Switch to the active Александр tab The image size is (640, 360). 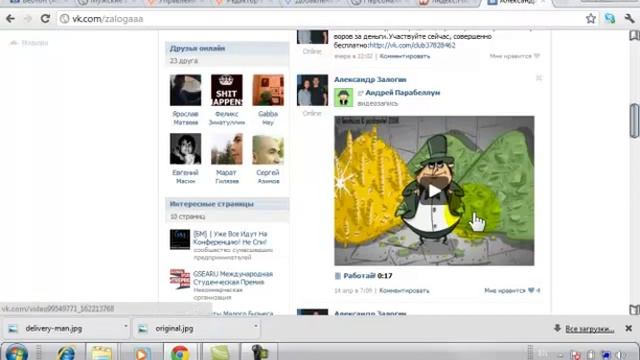516,3
